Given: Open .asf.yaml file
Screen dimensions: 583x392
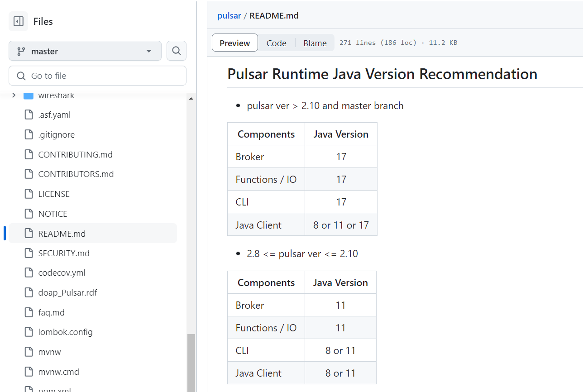Looking at the screenshot, I should (x=54, y=115).
